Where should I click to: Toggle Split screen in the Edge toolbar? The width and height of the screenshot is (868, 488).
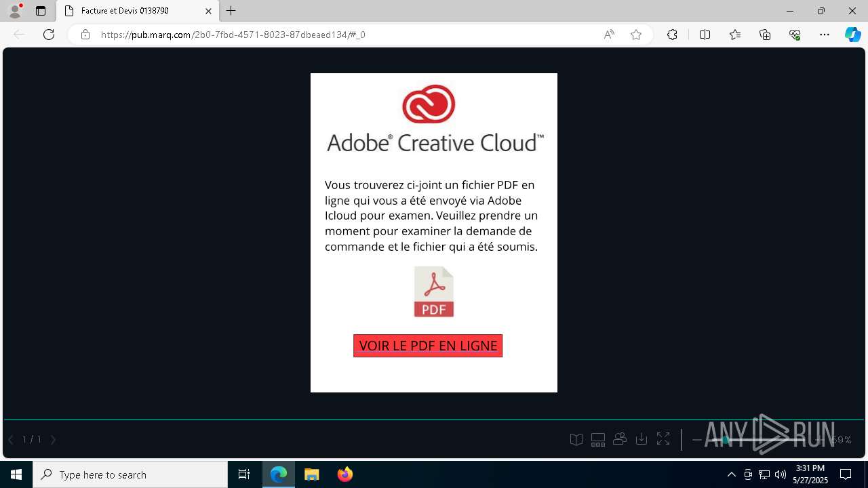[x=705, y=35]
